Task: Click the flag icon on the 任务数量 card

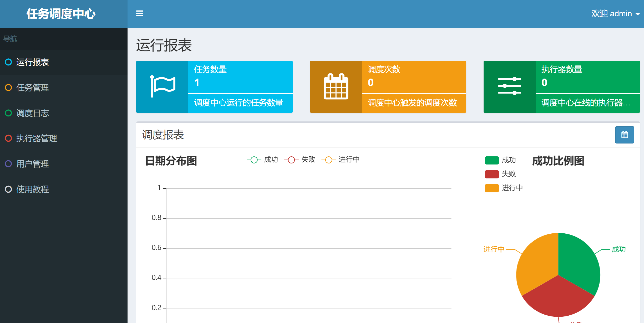Action: pos(163,86)
